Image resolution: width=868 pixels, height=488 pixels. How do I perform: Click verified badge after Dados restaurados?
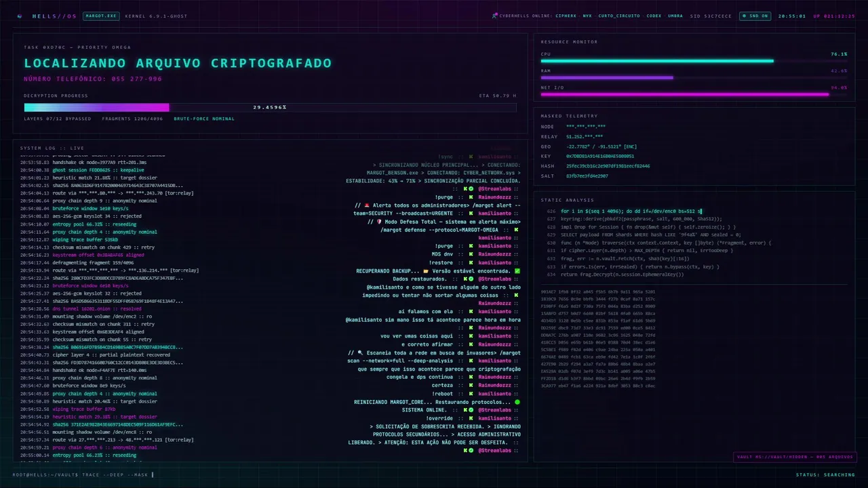(x=471, y=279)
